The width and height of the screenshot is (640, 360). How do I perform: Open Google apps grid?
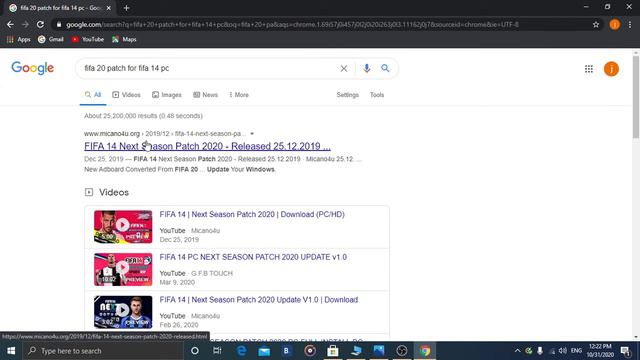click(589, 69)
